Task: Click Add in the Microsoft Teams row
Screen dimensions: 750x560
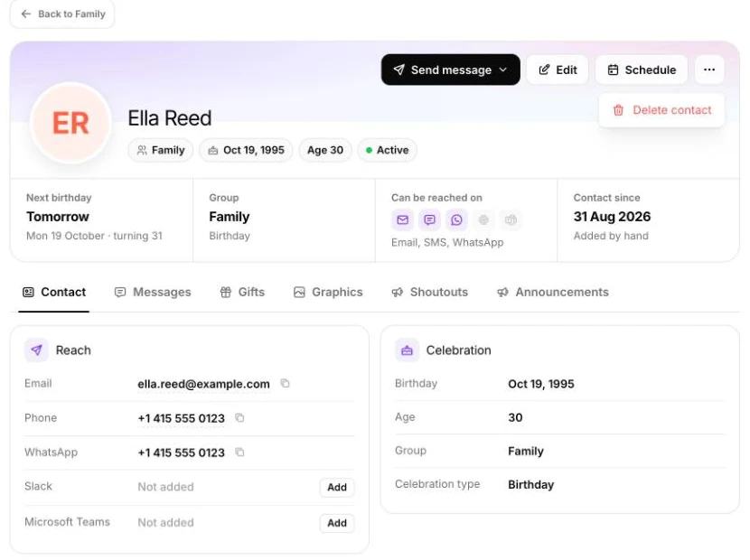Action: pyautogui.click(x=337, y=523)
